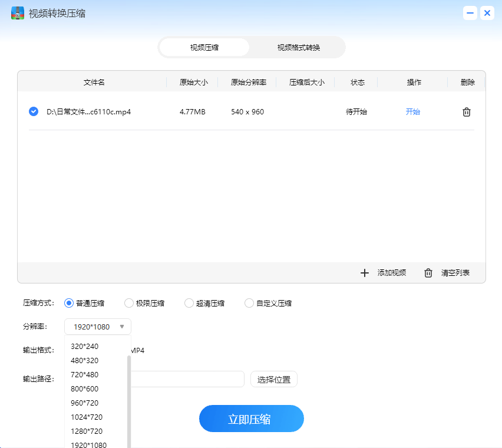Select the 极限压缩 compression mode

(128, 302)
